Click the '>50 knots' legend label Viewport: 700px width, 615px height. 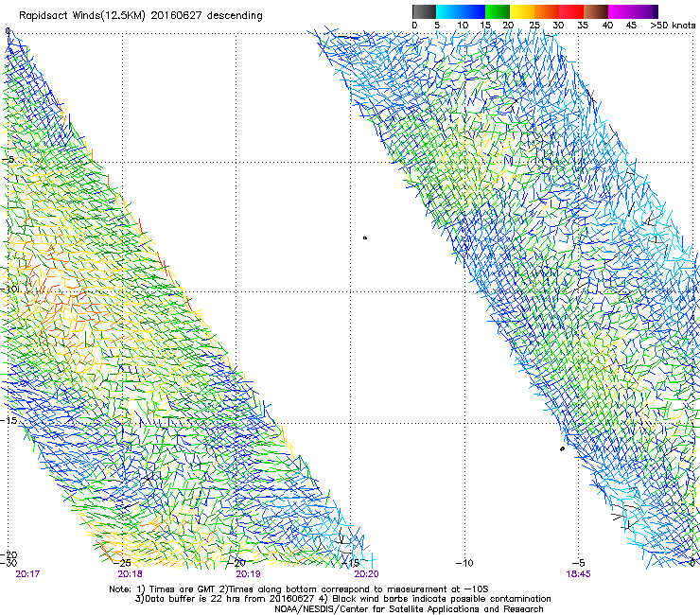click(x=673, y=26)
